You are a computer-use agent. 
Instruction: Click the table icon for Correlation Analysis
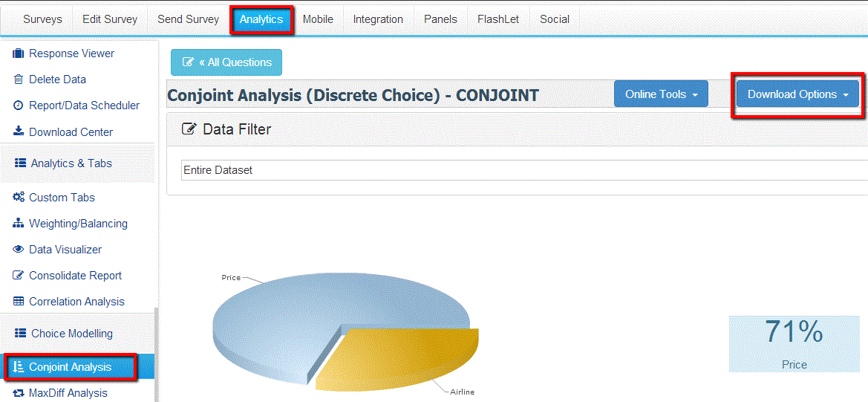pos(19,302)
